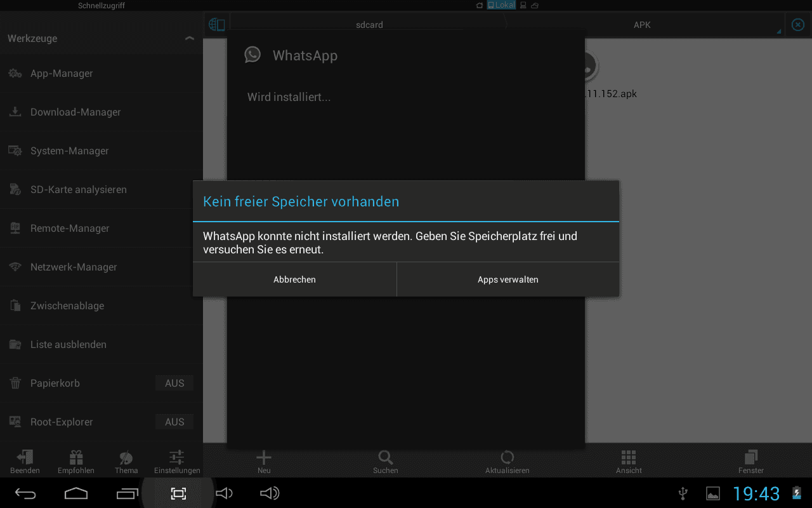Viewport: 812px width, 508px height.
Task: Tap Kein freier Speicher vorhanden title
Action: (301, 202)
